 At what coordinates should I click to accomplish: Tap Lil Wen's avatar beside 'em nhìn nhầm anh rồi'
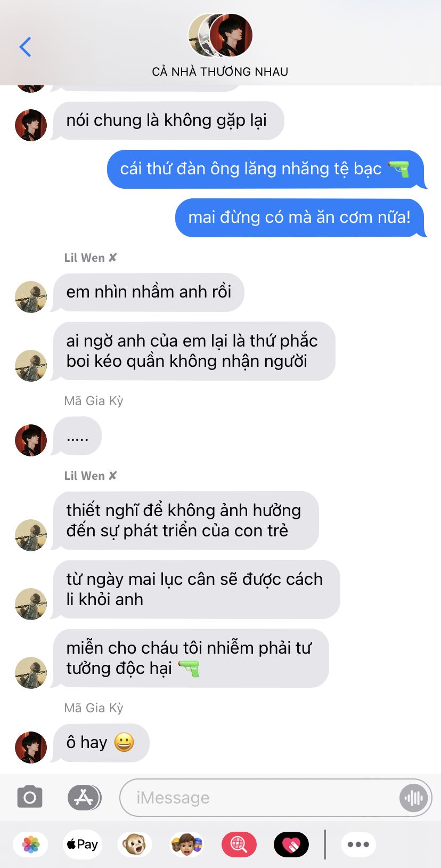(x=31, y=296)
